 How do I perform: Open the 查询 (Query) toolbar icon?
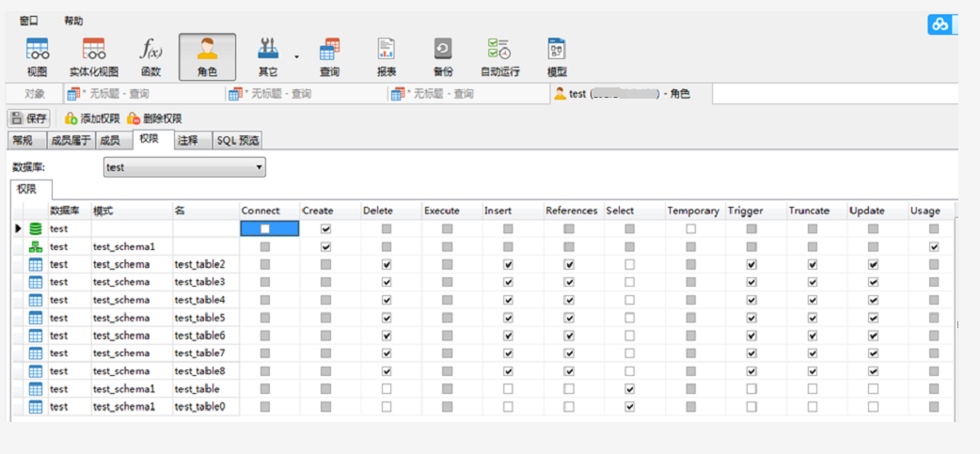tap(329, 57)
